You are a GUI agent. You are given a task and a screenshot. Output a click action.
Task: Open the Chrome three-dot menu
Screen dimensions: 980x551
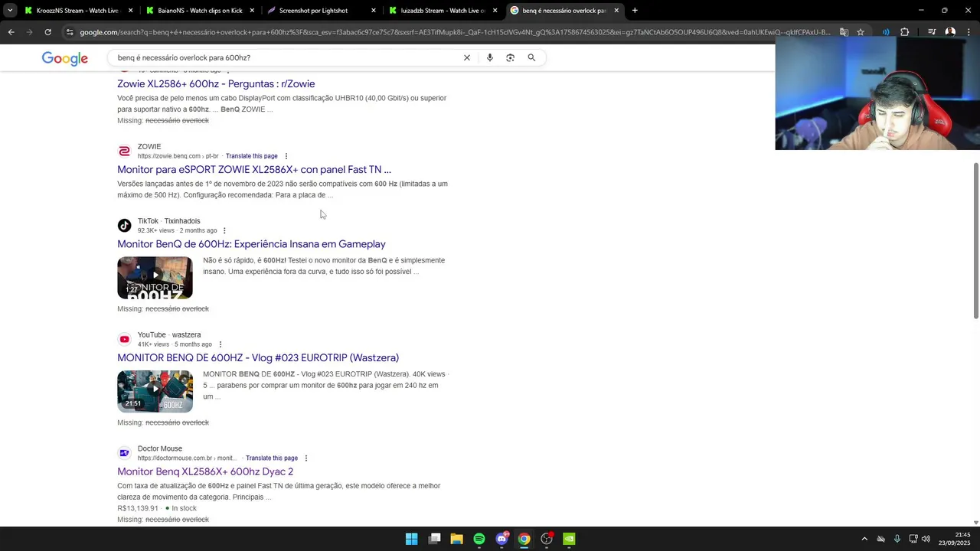[969, 32]
